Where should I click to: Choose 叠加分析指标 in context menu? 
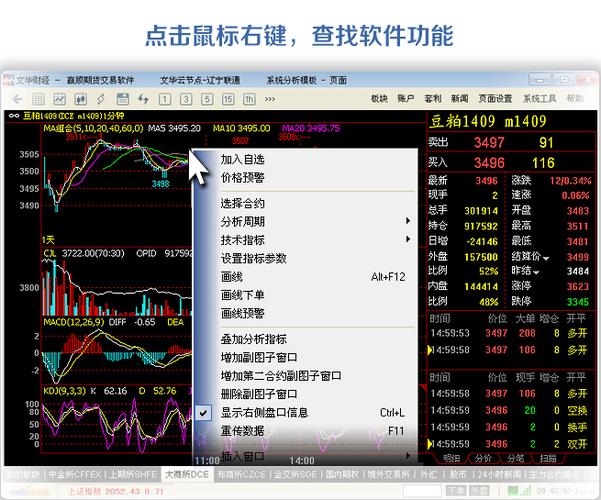254,339
